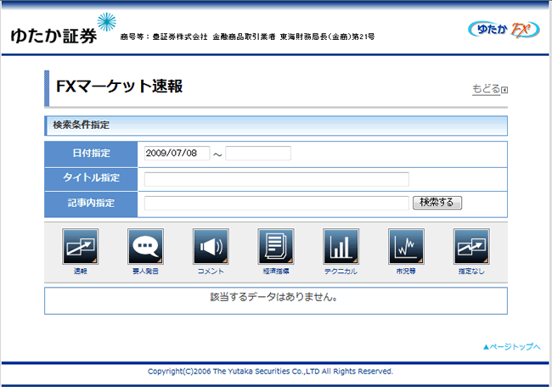Jump to top via ▲ページトップへ link
The image size is (552, 392).
pos(511,347)
